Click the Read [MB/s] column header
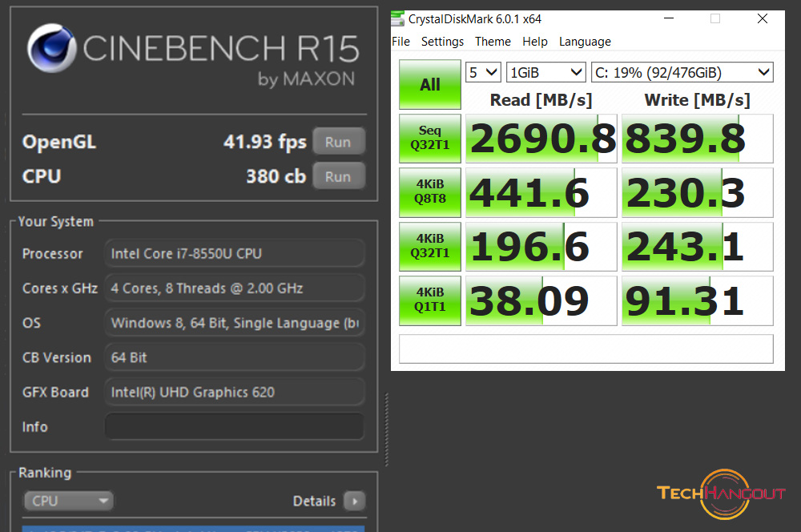The image size is (801, 532). point(541,100)
